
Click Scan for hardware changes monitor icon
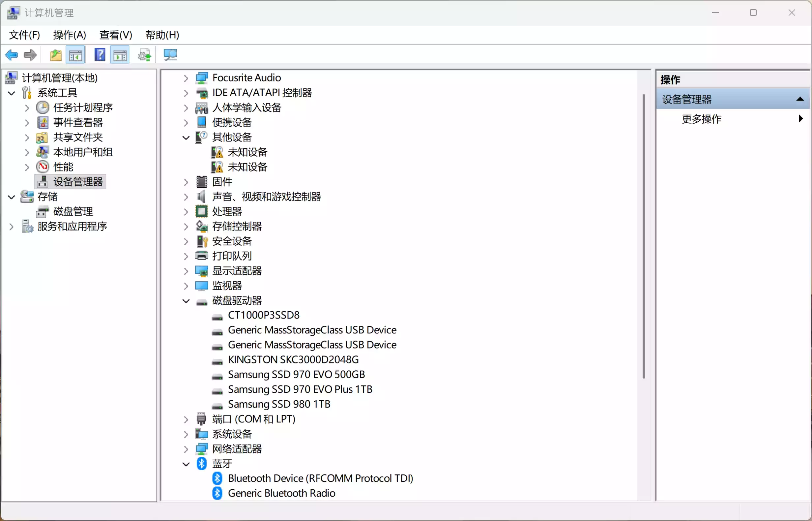(170, 55)
